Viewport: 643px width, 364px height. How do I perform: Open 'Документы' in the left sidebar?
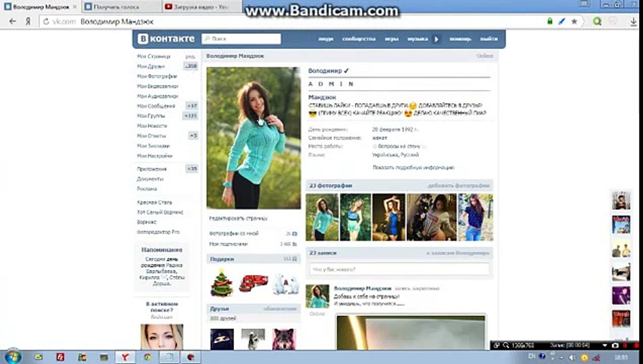pos(150,179)
